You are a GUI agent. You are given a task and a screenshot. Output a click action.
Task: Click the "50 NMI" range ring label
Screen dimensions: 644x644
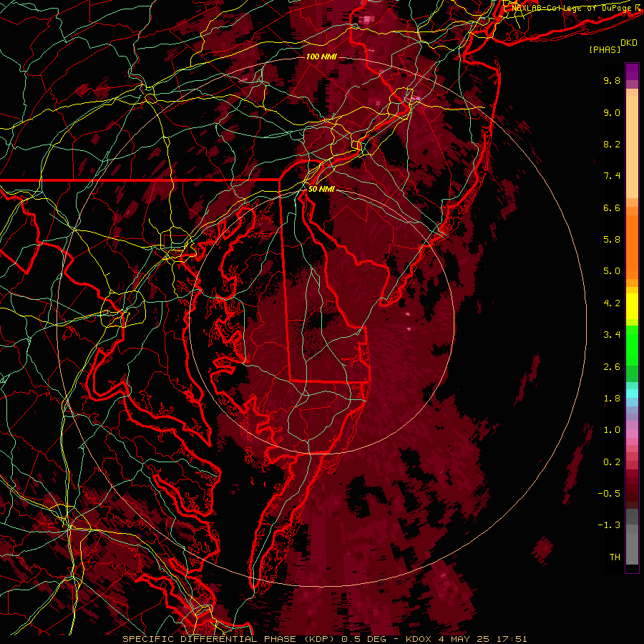pyautogui.click(x=321, y=190)
